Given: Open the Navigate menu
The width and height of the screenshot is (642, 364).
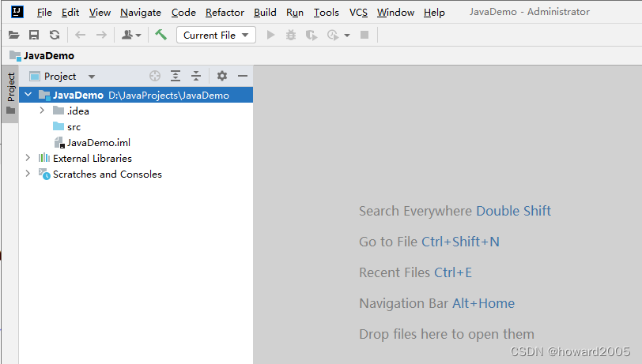Looking at the screenshot, I should tap(141, 13).
